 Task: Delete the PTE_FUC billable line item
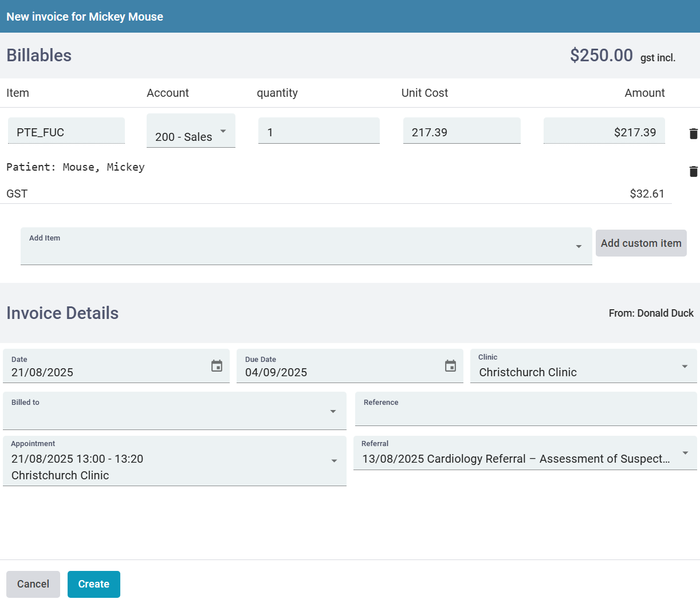[693, 133]
